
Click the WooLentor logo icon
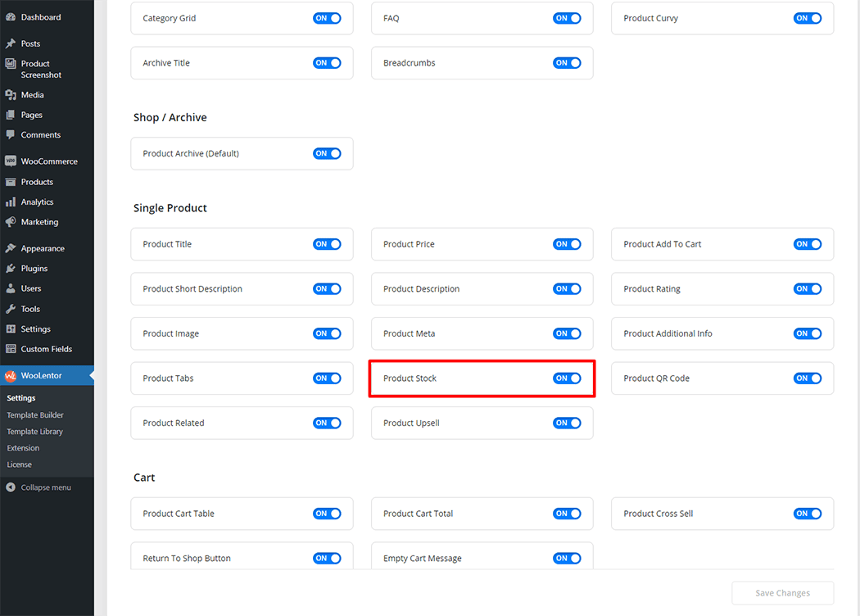pos(10,376)
